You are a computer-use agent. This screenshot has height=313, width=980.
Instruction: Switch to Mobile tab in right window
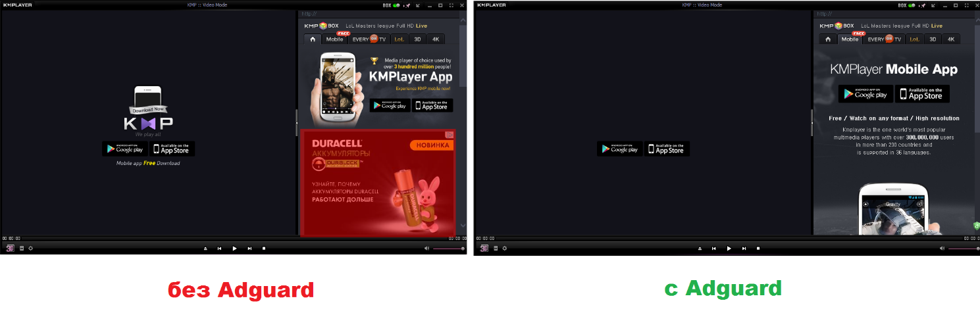coord(850,39)
